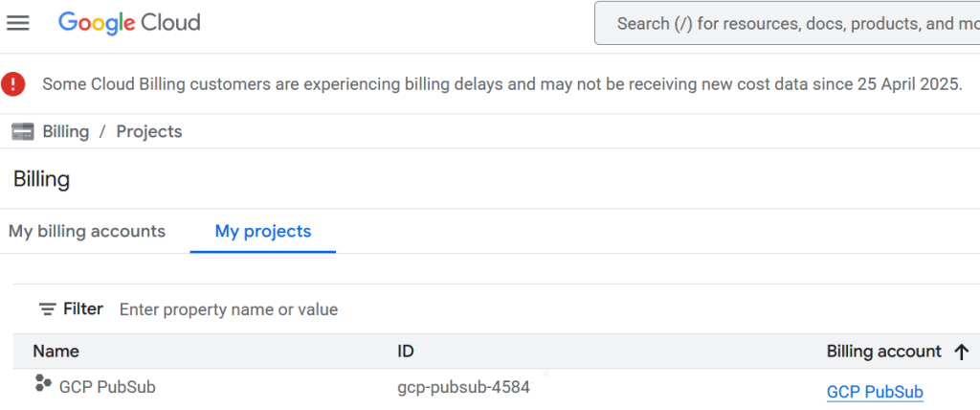Viewport: 980px width, 410px height.
Task: Sort by Billing account column header
Action: pos(883,352)
